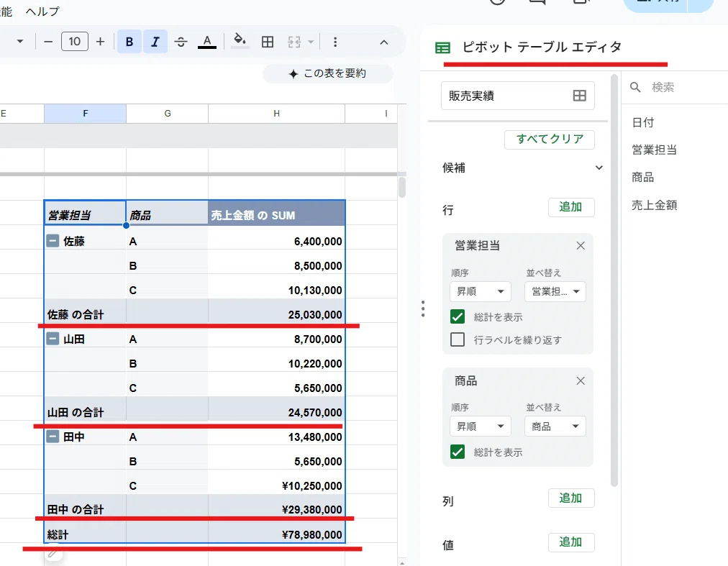
Task: Collapse the 山田 group in pivot table
Action: [x=53, y=339]
